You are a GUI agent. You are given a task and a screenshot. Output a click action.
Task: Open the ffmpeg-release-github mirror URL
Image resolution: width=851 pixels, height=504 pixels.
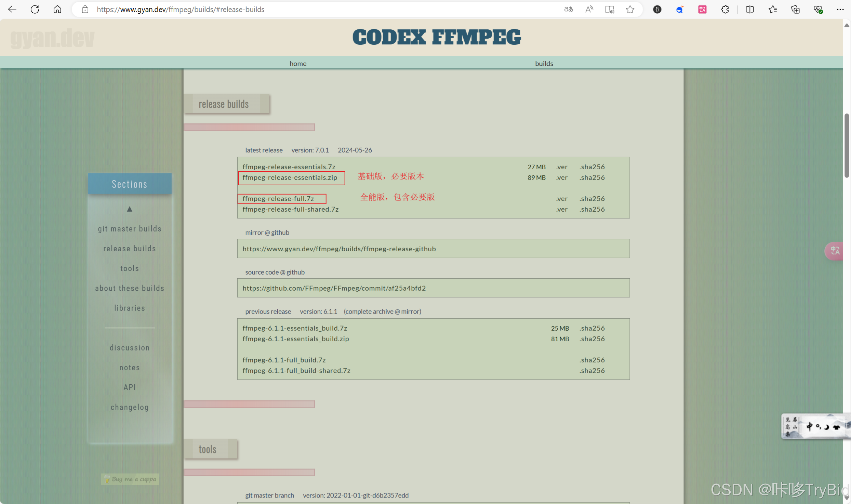pyautogui.click(x=339, y=249)
